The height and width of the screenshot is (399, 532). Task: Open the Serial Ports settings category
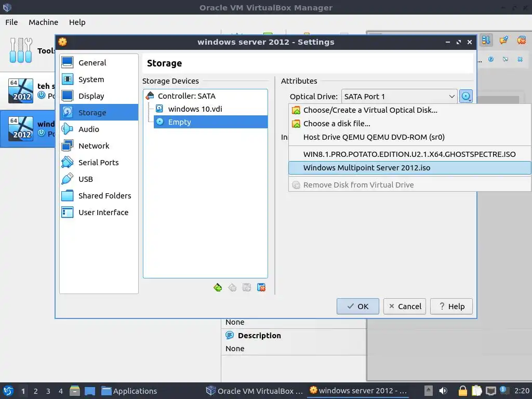[99, 162]
